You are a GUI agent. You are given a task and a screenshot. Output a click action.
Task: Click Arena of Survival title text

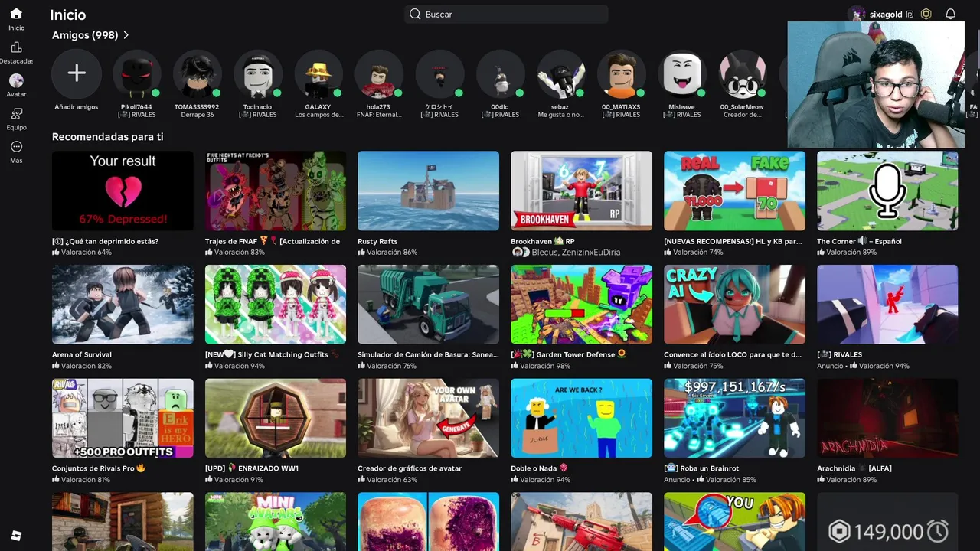82,355
